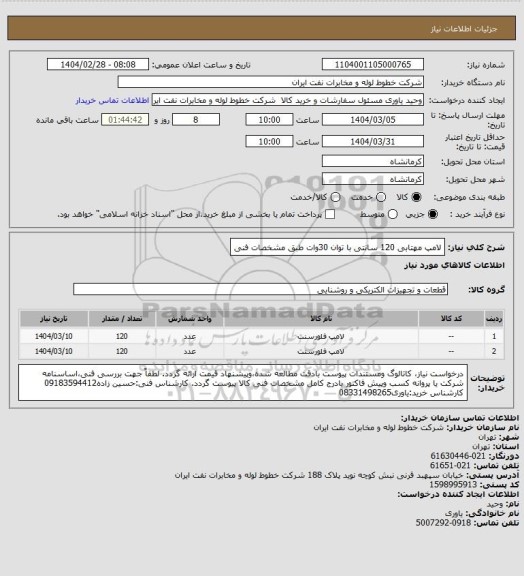Viewport: 524px width, 576px height.
Task: Click the date 1404/03/10 in row 2
Action: (54, 352)
